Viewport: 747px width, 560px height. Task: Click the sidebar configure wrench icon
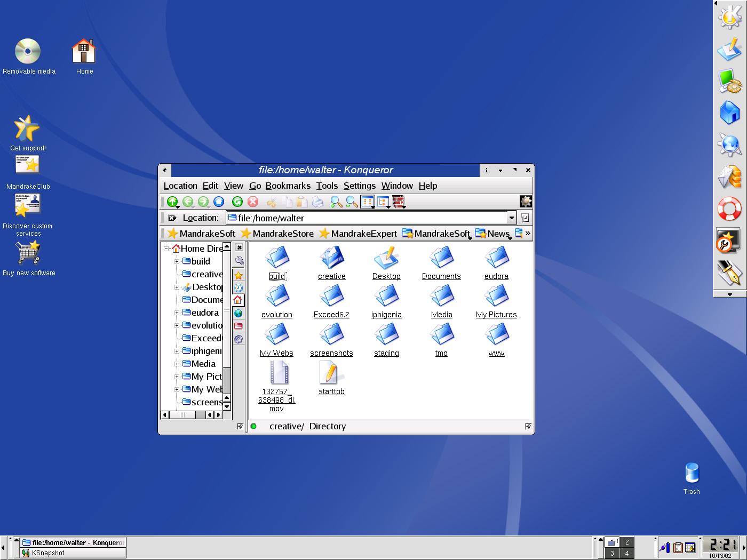click(x=239, y=261)
